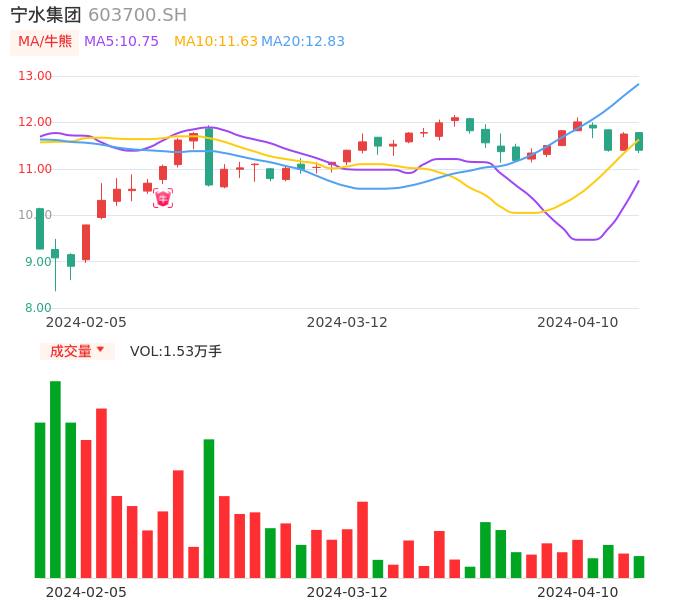Click 2024-03-12 date under price chart
Viewport: 686px width, 606px height.
[347, 322]
